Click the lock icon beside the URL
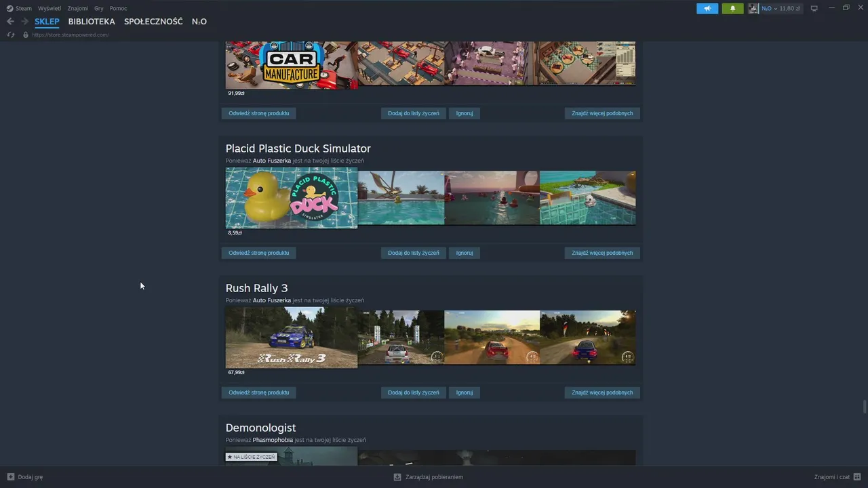The height and width of the screenshot is (488, 868). [x=26, y=35]
